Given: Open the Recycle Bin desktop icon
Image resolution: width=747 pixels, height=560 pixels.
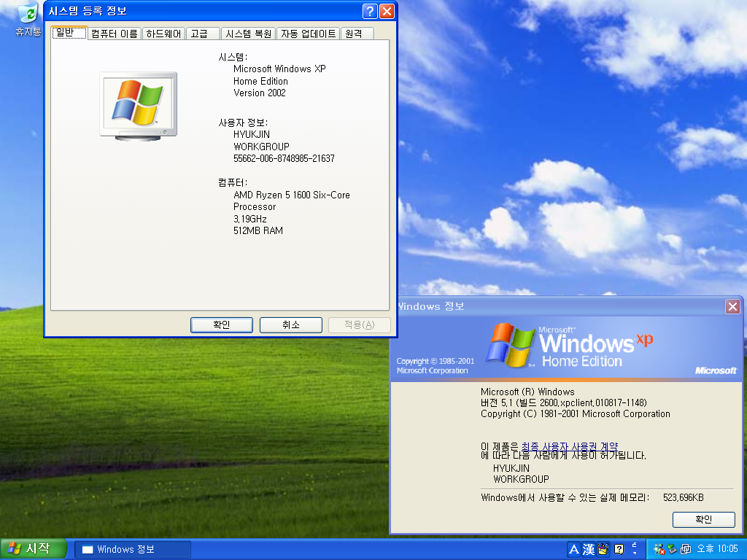Looking at the screenshot, I should point(28,19).
